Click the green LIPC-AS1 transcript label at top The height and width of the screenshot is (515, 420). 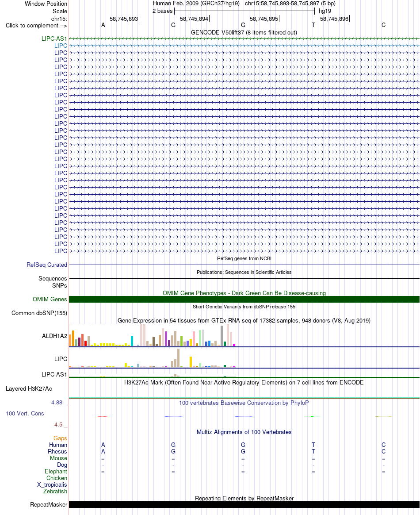click(x=54, y=39)
